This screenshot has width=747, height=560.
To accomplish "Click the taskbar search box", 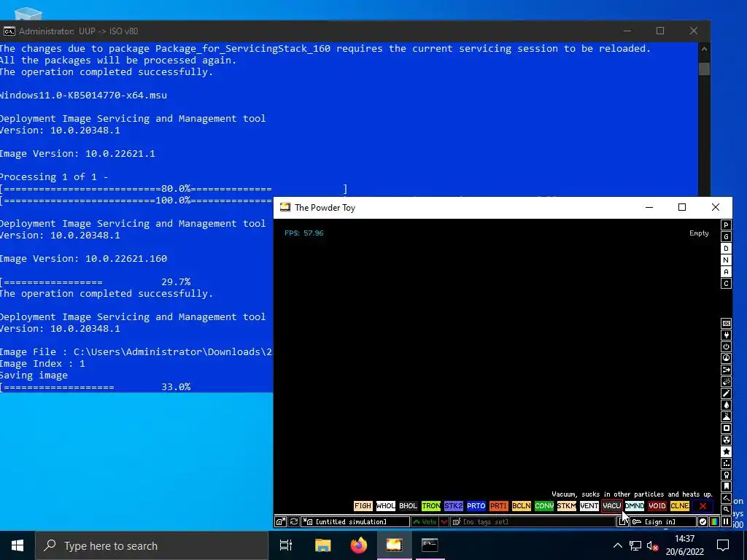I will (x=152, y=545).
